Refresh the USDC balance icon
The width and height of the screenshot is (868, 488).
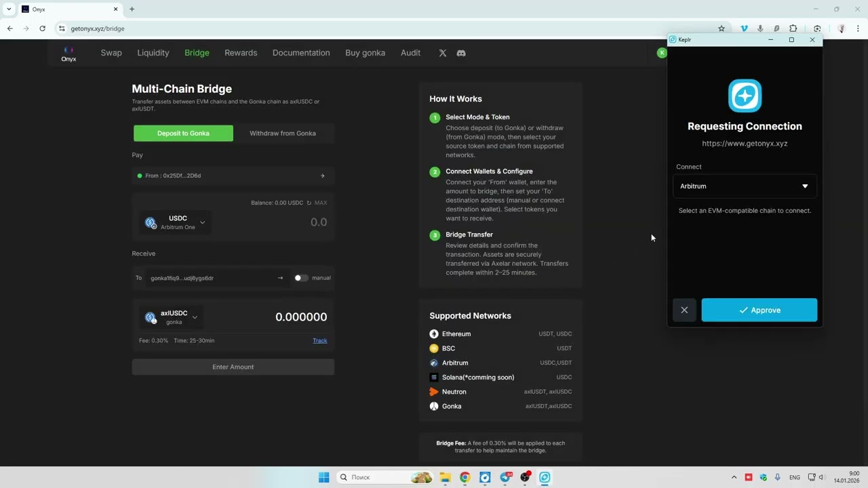[309, 203]
